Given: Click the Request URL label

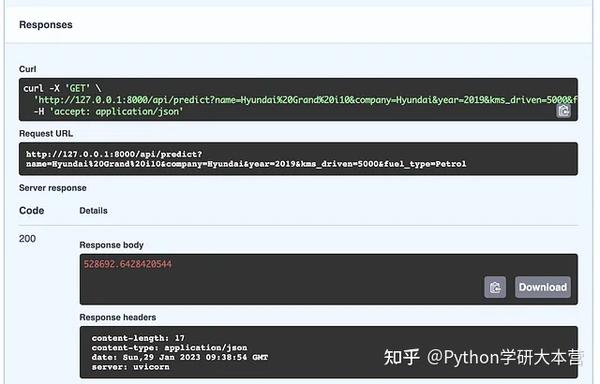Looking at the screenshot, I should 46,133.
